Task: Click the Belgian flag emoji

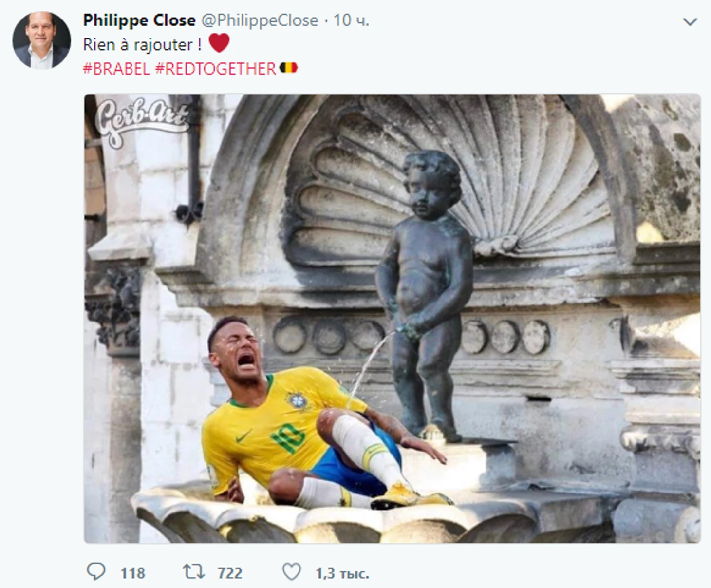Action: (x=288, y=68)
